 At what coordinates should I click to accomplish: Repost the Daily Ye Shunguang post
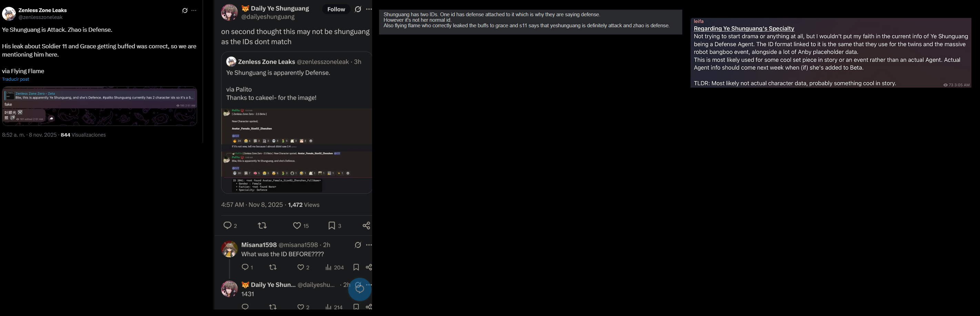coord(262,225)
